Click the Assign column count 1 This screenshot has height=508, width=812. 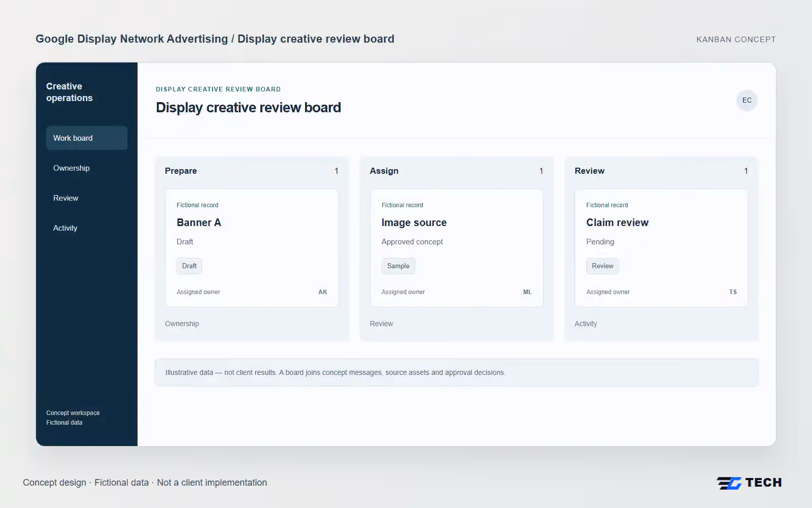pos(541,171)
